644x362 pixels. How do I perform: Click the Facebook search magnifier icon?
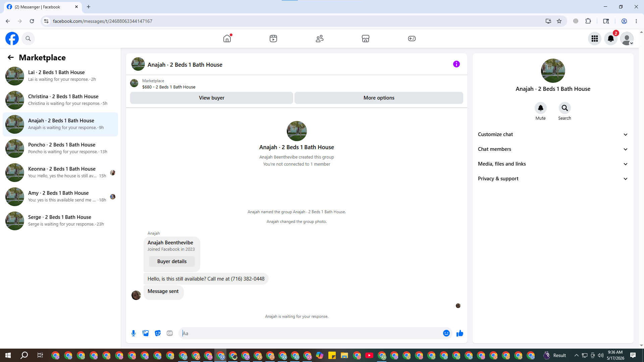point(28,39)
